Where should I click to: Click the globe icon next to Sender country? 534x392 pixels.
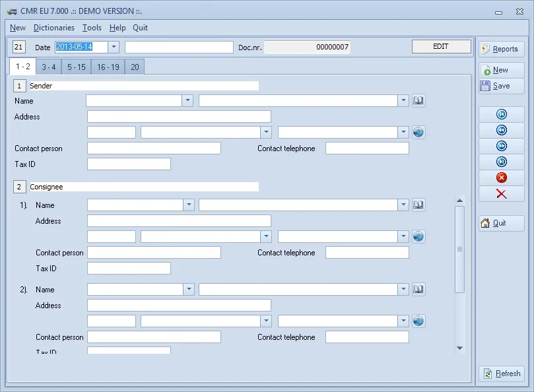[x=418, y=131]
